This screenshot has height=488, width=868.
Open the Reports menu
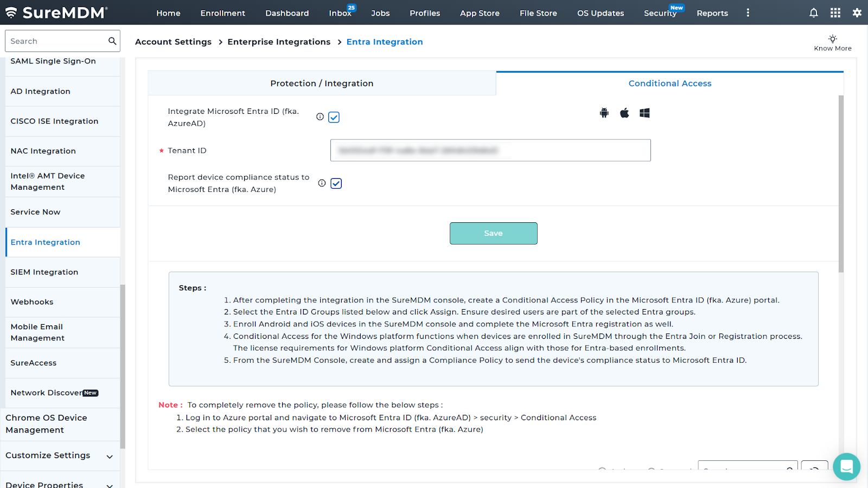(x=712, y=13)
